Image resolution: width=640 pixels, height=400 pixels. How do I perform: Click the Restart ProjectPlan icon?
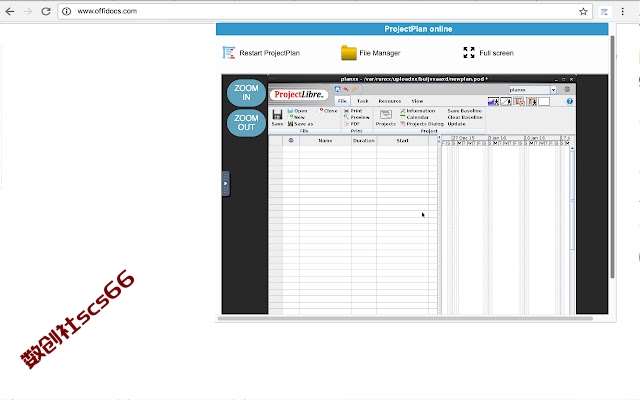click(x=229, y=53)
